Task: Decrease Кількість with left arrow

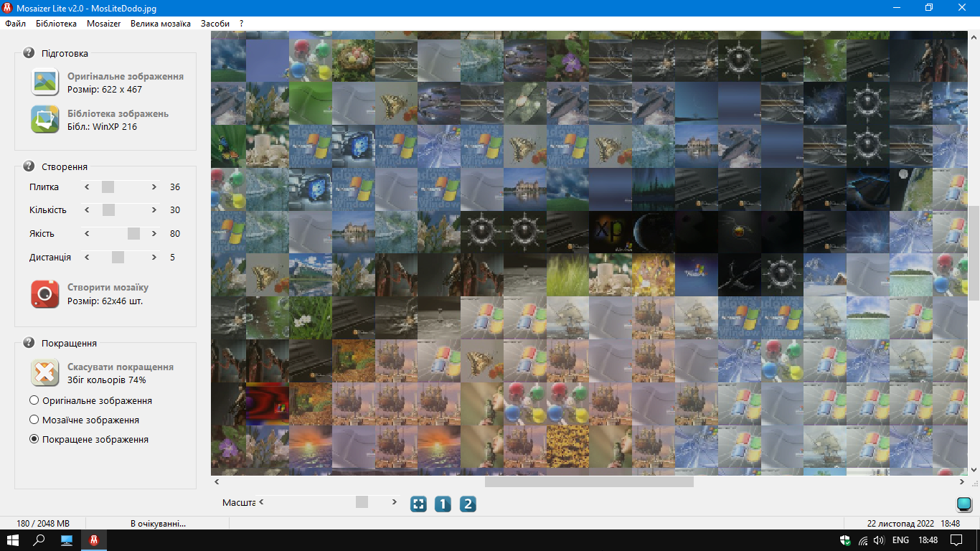Action: [87, 210]
